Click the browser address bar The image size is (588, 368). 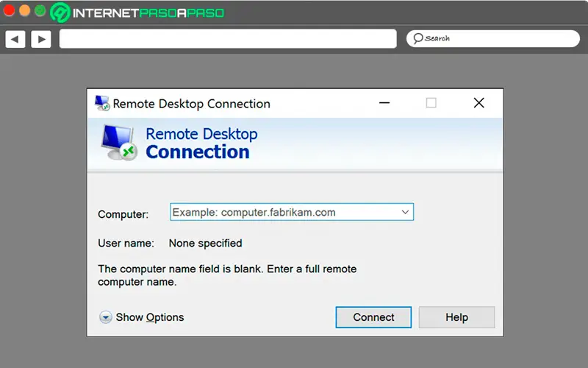[228, 39]
